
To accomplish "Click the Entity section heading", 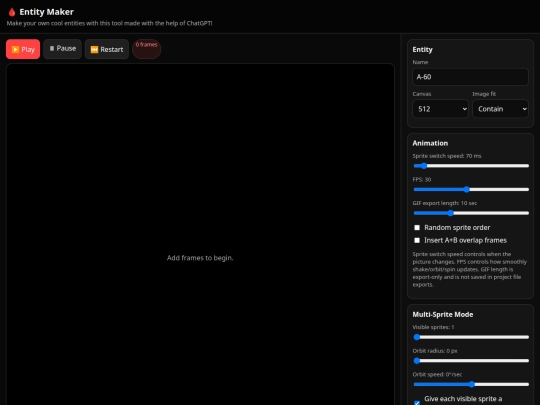I will pos(423,50).
